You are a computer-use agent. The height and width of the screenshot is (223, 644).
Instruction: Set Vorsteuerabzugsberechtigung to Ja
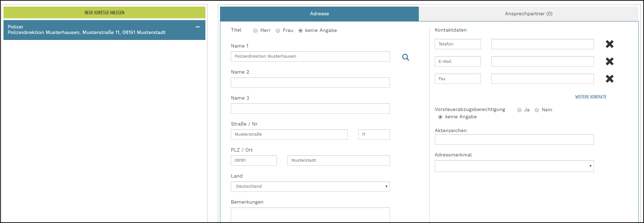click(x=519, y=110)
